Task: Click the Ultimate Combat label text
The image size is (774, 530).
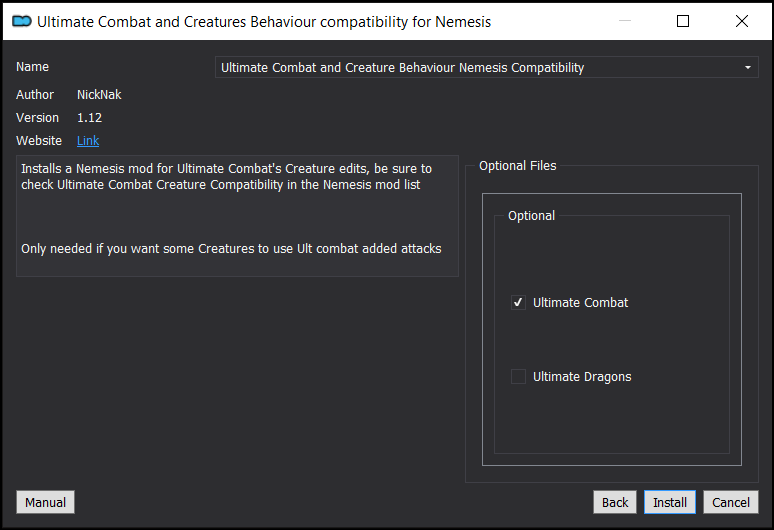Action: (580, 303)
